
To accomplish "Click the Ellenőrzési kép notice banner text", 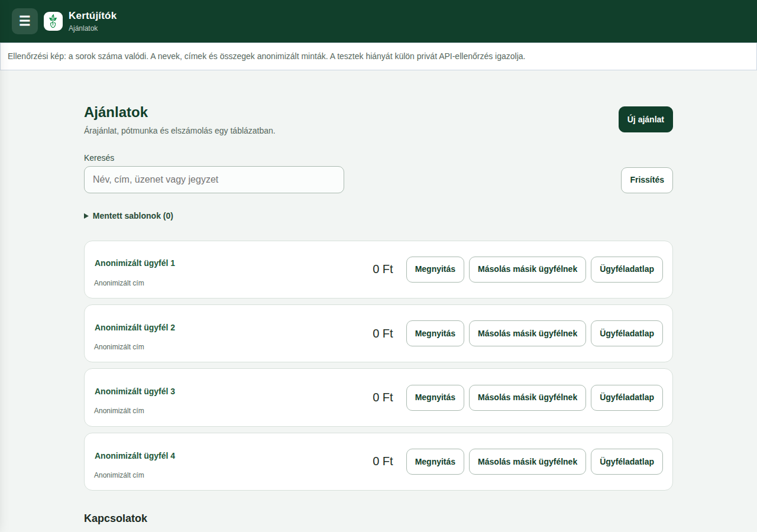I will 266,57.
